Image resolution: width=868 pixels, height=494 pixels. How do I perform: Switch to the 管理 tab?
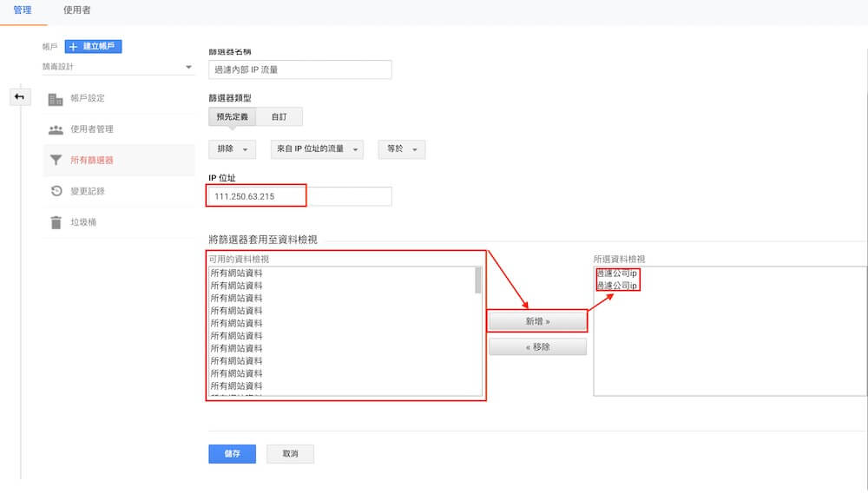coord(23,10)
